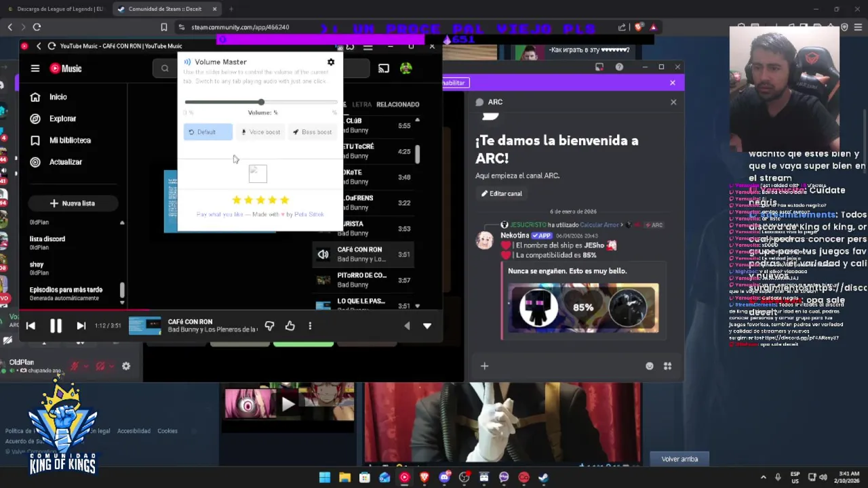The height and width of the screenshot is (488, 868).
Task: Like CAFé CON RON
Action: [x=290, y=326]
